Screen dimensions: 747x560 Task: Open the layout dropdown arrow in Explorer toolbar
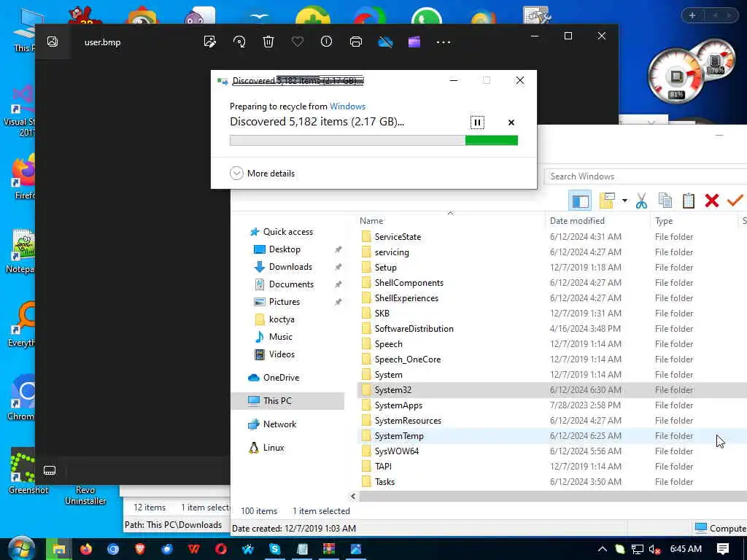click(x=624, y=201)
